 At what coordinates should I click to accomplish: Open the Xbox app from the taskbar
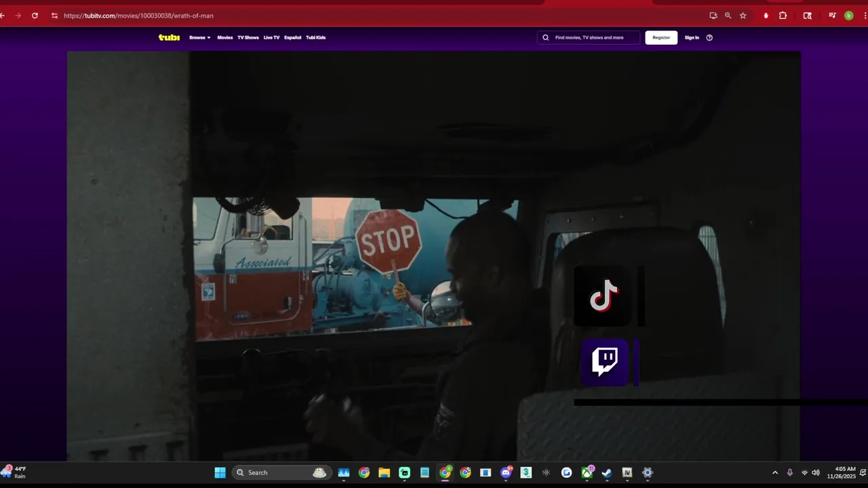[587, 472]
